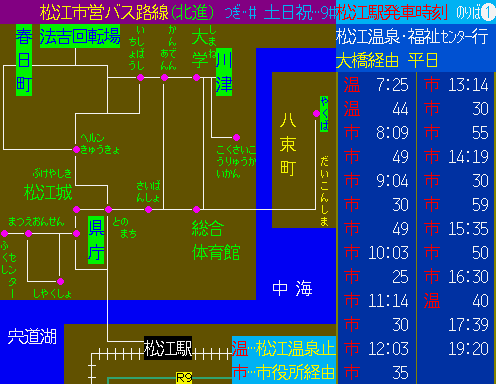496x384 pixels.
Task: Click the 法吉回転場 terminal label
Action: tap(80, 36)
